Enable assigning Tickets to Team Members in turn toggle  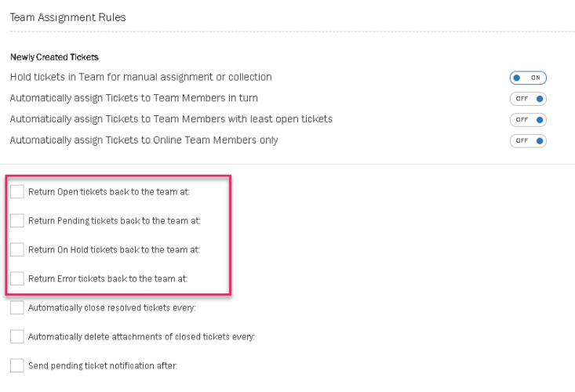tap(528, 99)
